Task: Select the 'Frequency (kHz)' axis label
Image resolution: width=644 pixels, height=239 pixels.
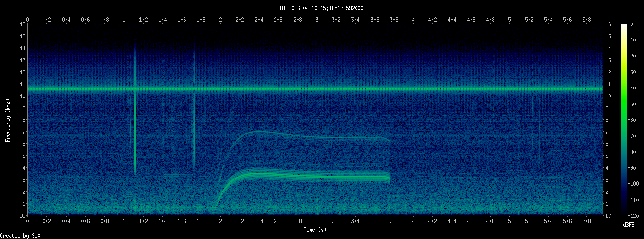Action: [8, 120]
